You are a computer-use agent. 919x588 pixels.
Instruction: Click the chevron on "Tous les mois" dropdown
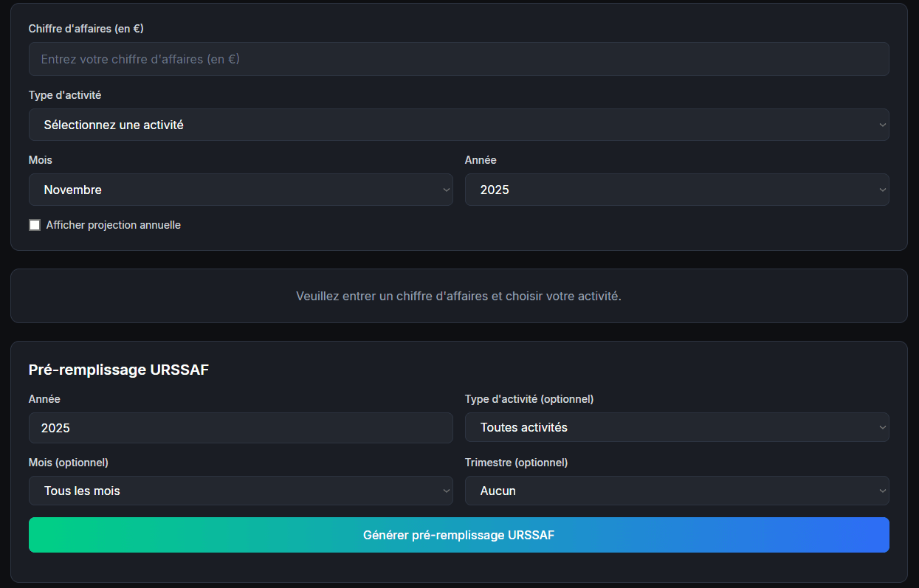coord(446,491)
